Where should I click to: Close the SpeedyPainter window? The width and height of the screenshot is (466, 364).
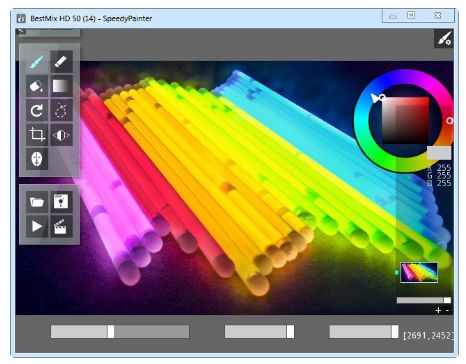[438, 15]
